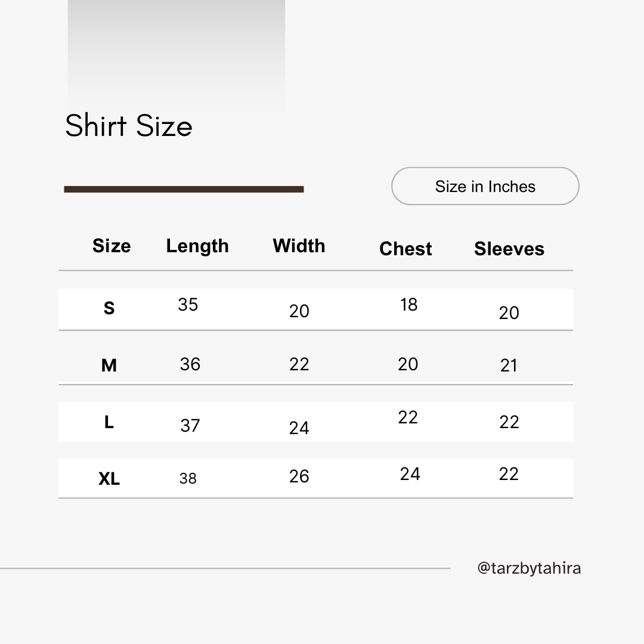Click chest value 18 in S row
The width and height of the screenshot is (644, 644).
pos(408,305)
